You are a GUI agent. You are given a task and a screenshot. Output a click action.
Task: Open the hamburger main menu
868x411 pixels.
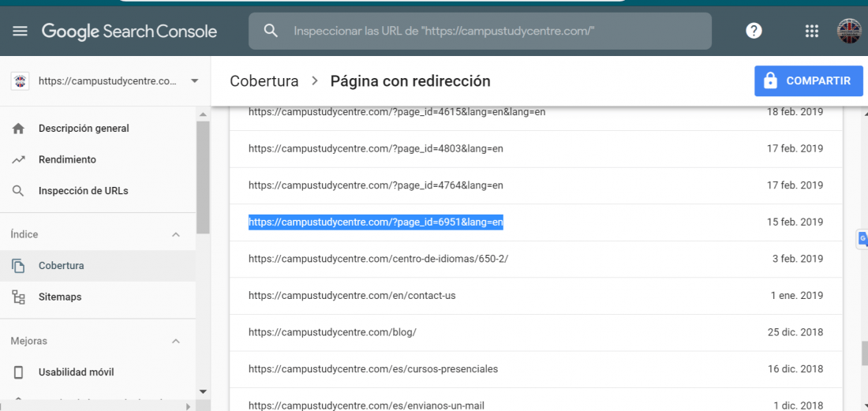[x=20, y=31]
